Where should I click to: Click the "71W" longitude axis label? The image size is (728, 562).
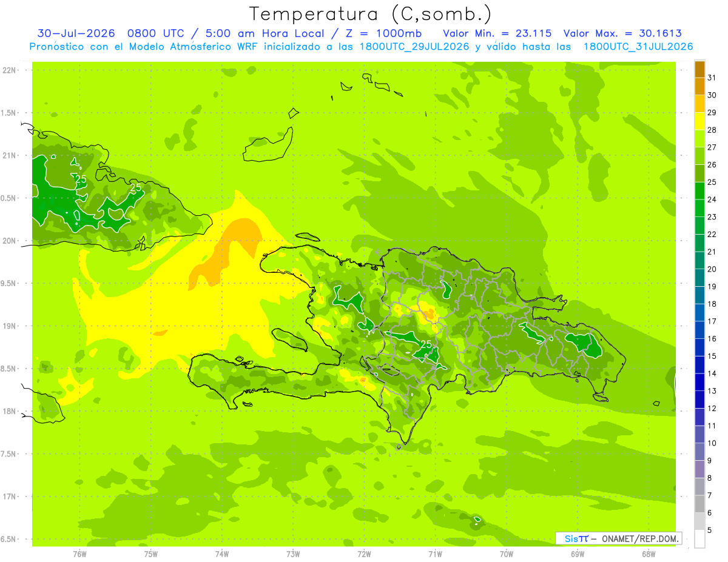435,554
